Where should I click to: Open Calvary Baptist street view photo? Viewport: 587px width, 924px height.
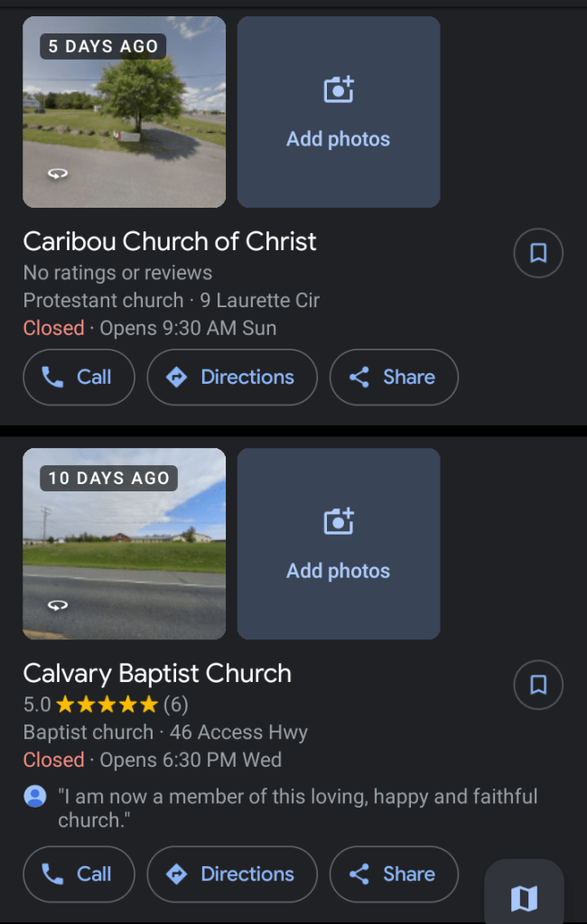tap(124, 544)
